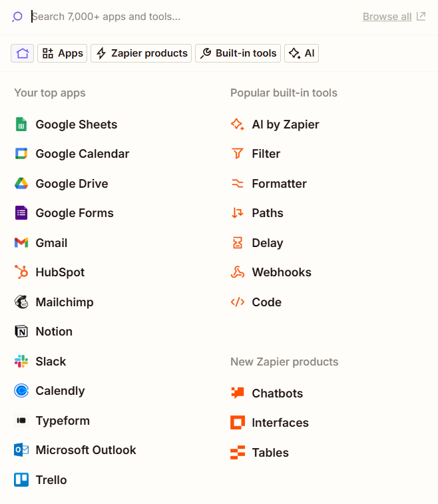Image resolution: width=438 pixels, height=504 pixels.
Task: Choose Google Sheets from top apps
Action: pos(77,125)
